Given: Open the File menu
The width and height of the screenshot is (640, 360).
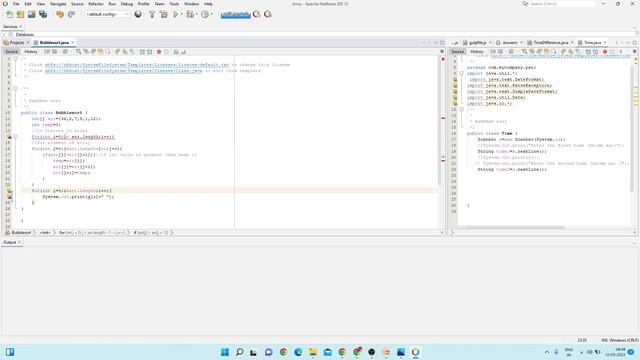Looking at the screenshot, I should coord(16,4).
